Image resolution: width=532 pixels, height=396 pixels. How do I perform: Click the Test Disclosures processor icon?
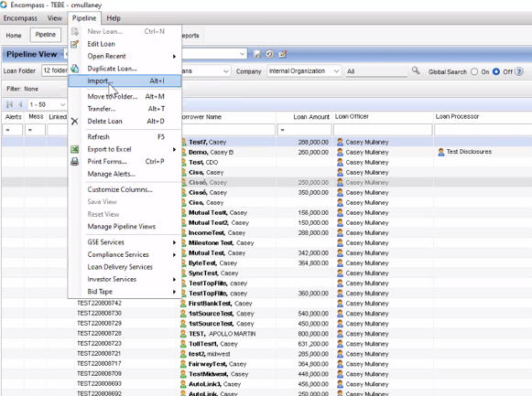(x=441, y=152)
